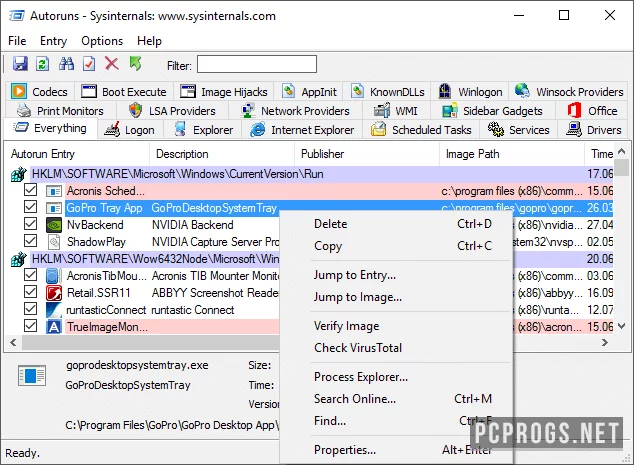Viewport: 634px width, 465px height.
Task: Click the red Delete X icon
Action: pyautogui.click(x=112, y=64)
